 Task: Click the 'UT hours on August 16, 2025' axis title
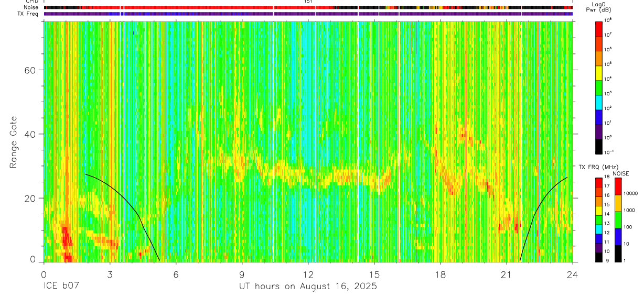click(x=308, y=287)
